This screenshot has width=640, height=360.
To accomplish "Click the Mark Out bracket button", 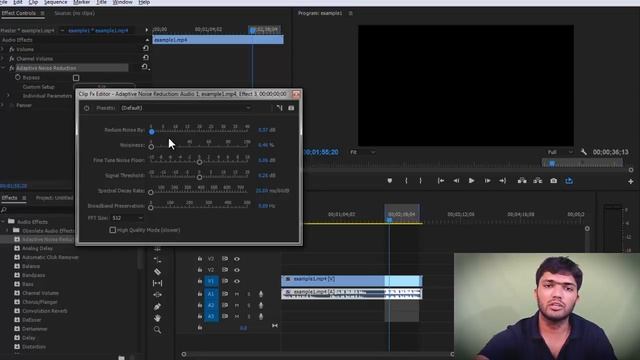I will coord(420,180).
